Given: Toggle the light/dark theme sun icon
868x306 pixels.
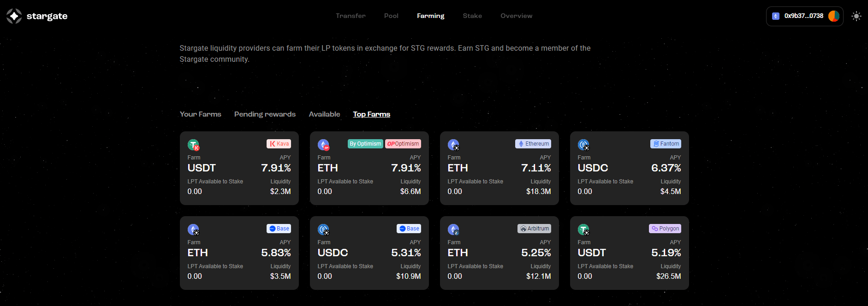Looking at the screenshot, I should coord(856,16).
